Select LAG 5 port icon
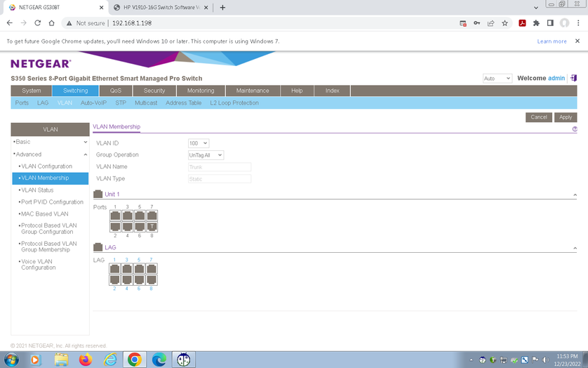Viewport: 588px width, 368px height. point(139,268)
